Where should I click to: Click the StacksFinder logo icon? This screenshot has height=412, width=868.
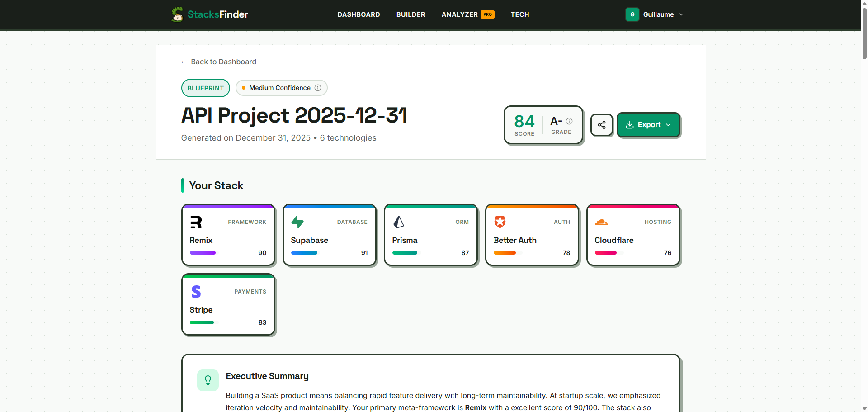[178, 14]
